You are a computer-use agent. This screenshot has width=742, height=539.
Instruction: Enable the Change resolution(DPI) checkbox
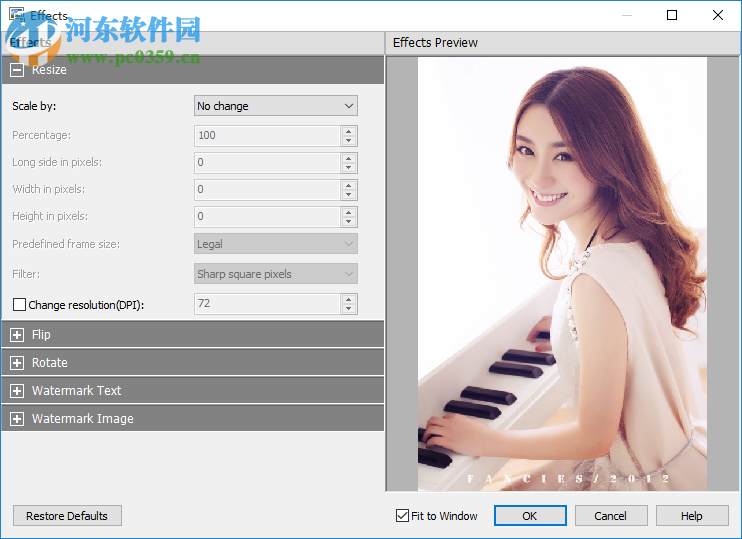(19, 304)
